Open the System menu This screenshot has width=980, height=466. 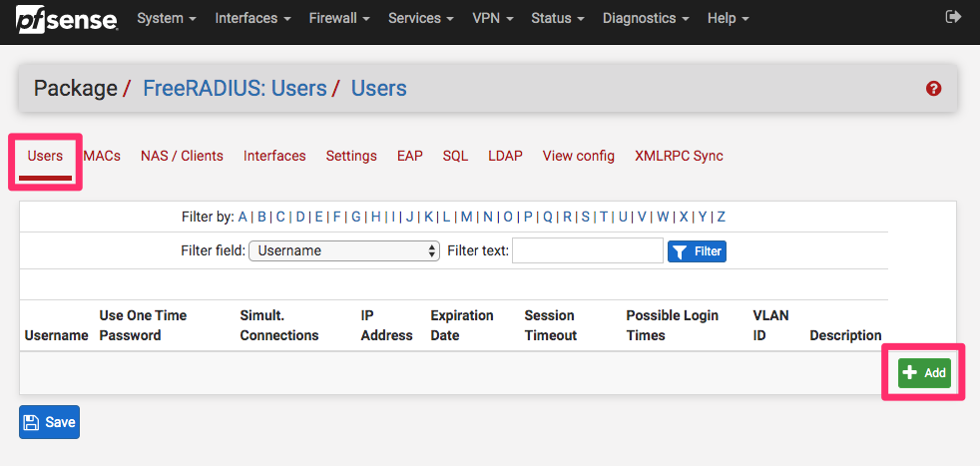167,18
